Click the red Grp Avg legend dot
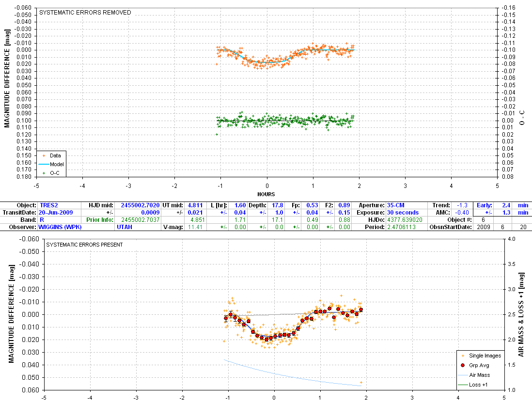Image resolution: width=532 pixels, height=403 pixels. pyautogui.click(x=463, y=365)
